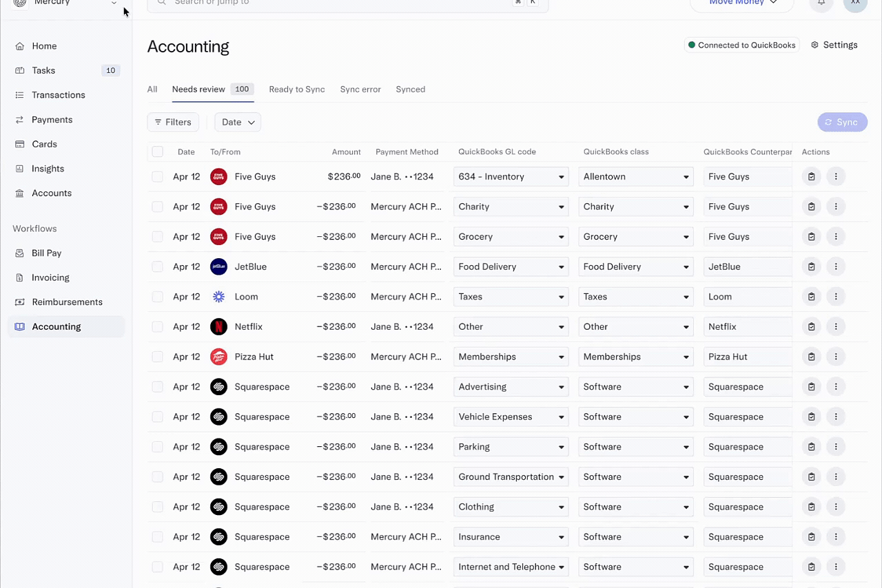Open the Home sidebar item
Screen dimensions: 882x588
66,46
